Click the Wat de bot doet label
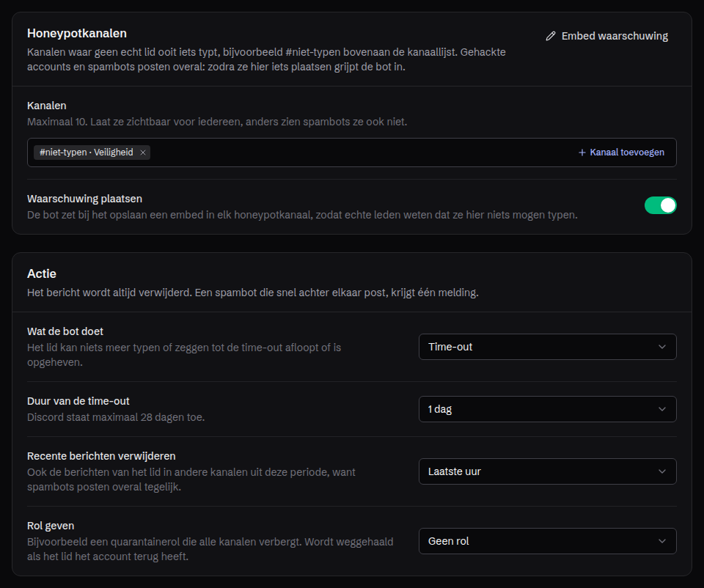This screenshot has height=588, width=704. click(65, 331)
